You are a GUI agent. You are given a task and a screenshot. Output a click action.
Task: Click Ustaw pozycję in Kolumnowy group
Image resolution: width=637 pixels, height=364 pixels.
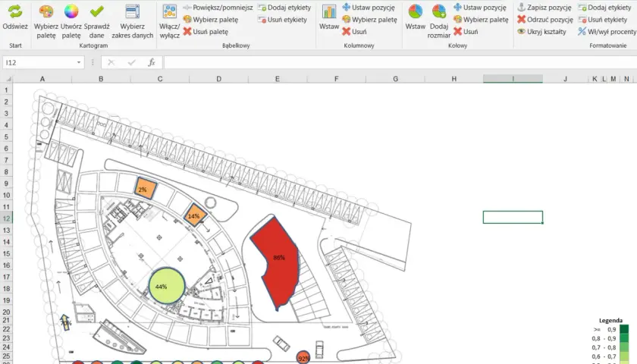click(369, 8)
